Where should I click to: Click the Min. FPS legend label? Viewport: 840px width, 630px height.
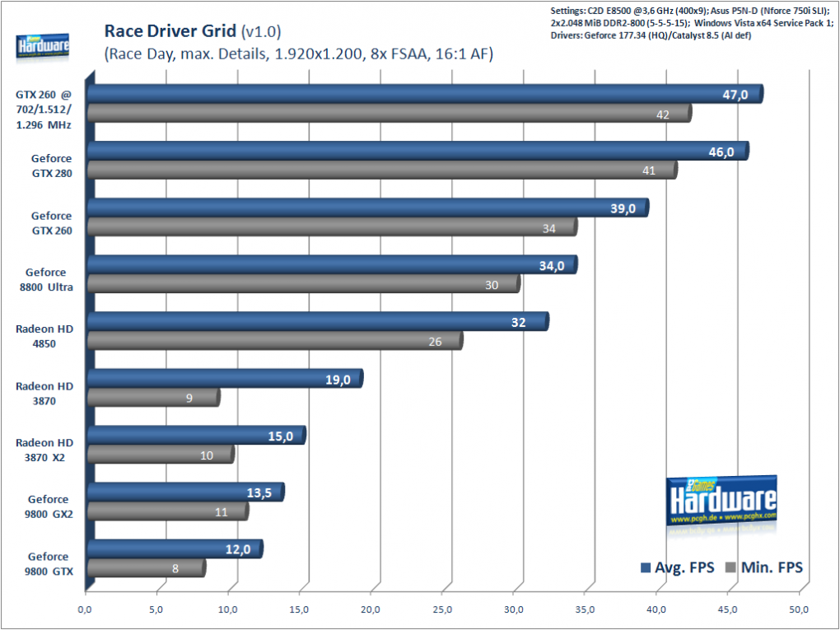pos(772,568)
